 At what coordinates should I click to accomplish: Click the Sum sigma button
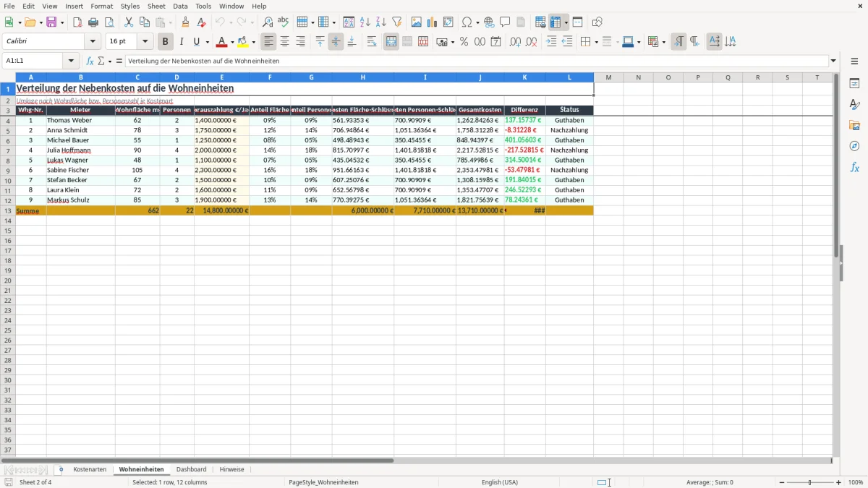click(x=101, y=61)
